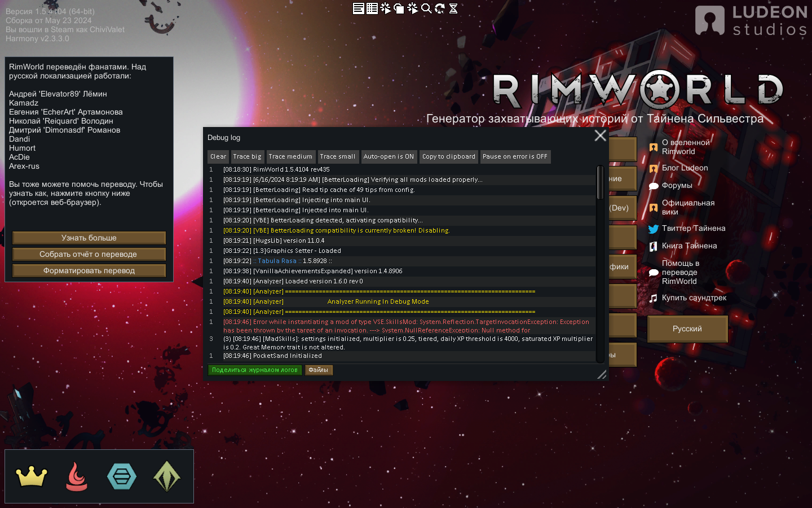Select Analyzer Running In Debug Mode entry
The height and width of the screenshot is (508, 812).
401,301
